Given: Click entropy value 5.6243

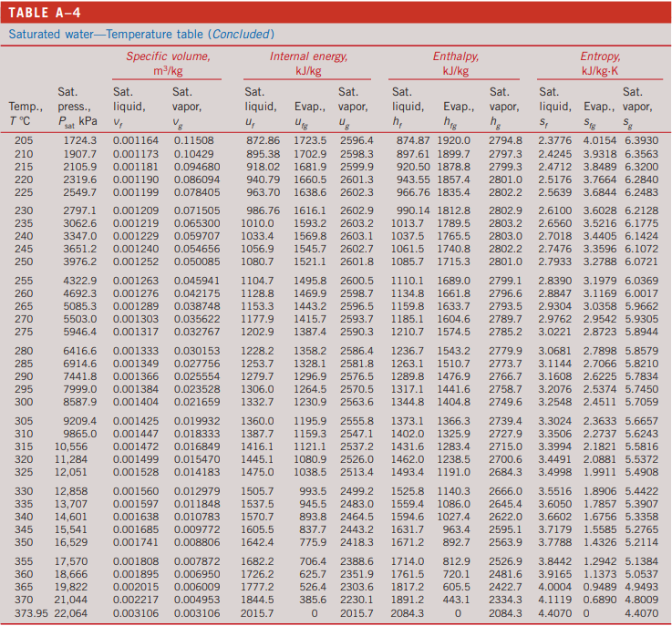Looking at the screenshot, I should (x=642, y=434).
